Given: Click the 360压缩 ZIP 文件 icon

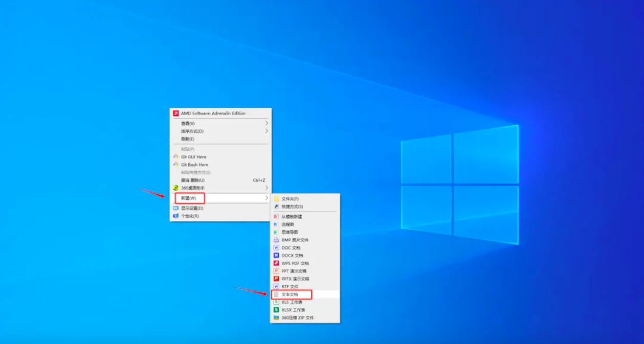Looking at the screenshot, I should point(276,318).
